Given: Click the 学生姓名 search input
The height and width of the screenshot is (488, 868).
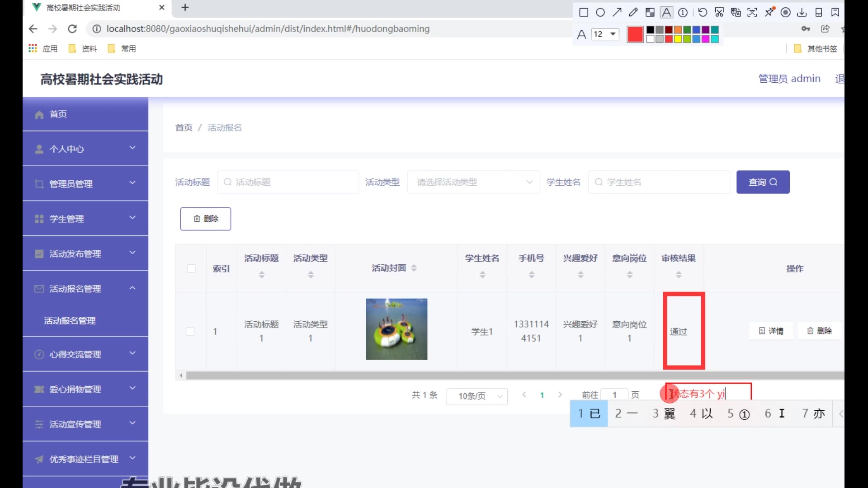Looking at the screenshot, I should coord(659,182).
